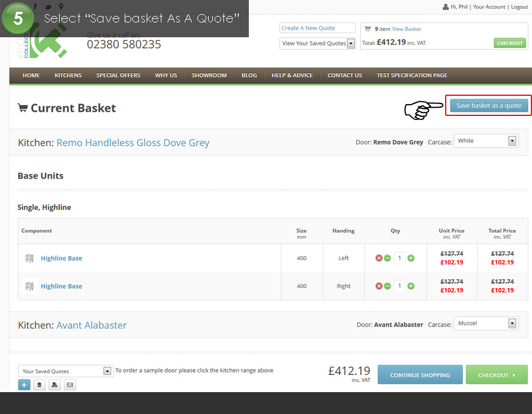Image resolution: width=532 pixels, height=414 pixels.
Task: Click the £412.19 total at page bottom
Action: [349, 371]
